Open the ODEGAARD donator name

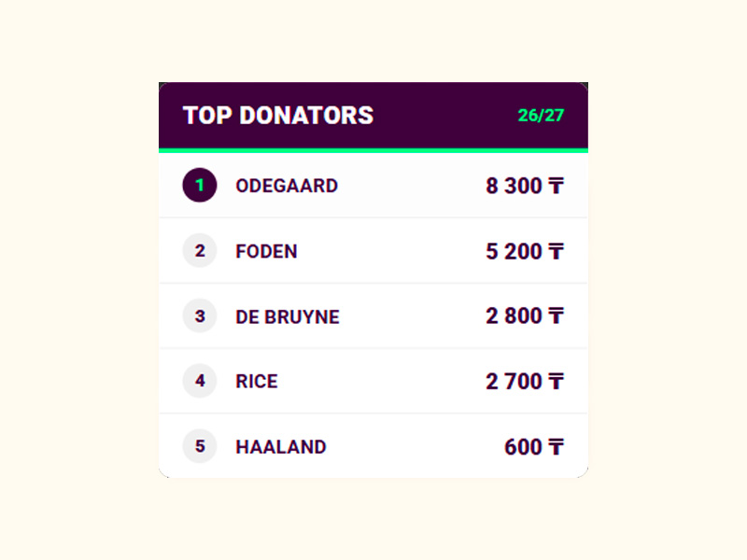287,186
